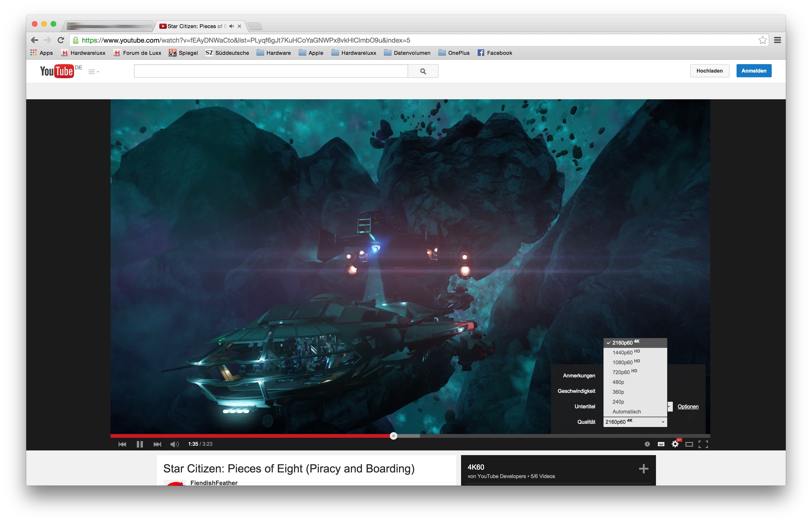
Task: Open the FiendishFeather channel
Action: 214,482
